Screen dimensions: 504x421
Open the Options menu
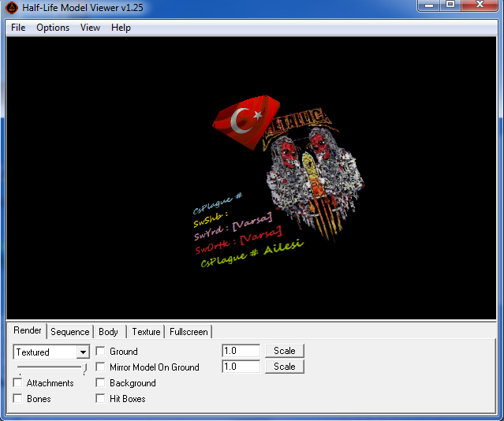[x=53, y=28]
